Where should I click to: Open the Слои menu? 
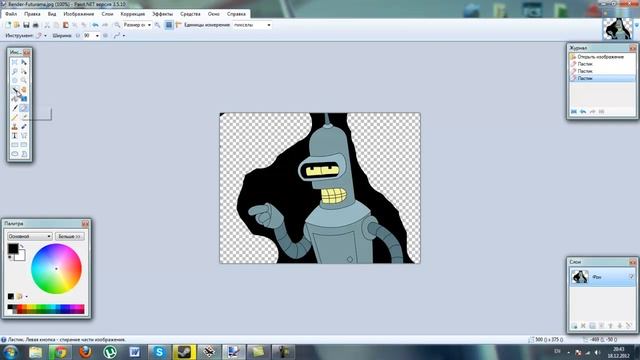click(107, 14)
